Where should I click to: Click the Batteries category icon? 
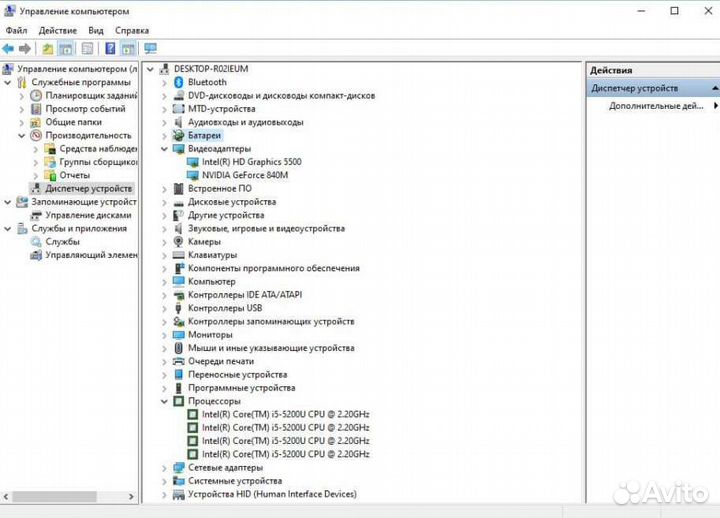(x=178, y=135)
